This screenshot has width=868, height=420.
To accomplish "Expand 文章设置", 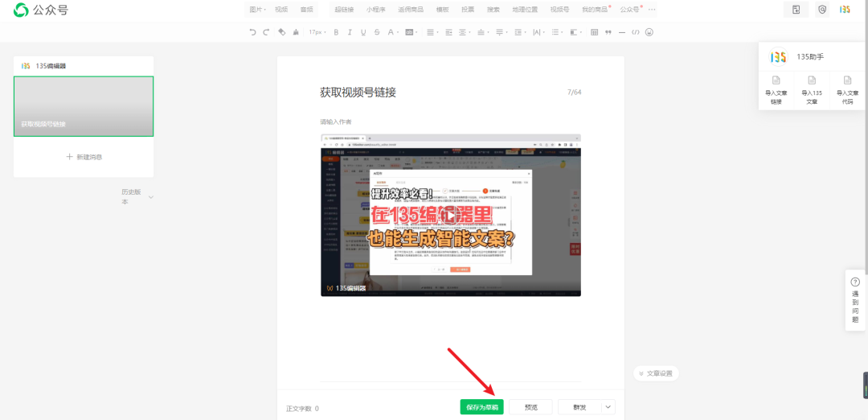I will (x=656, y=373).
